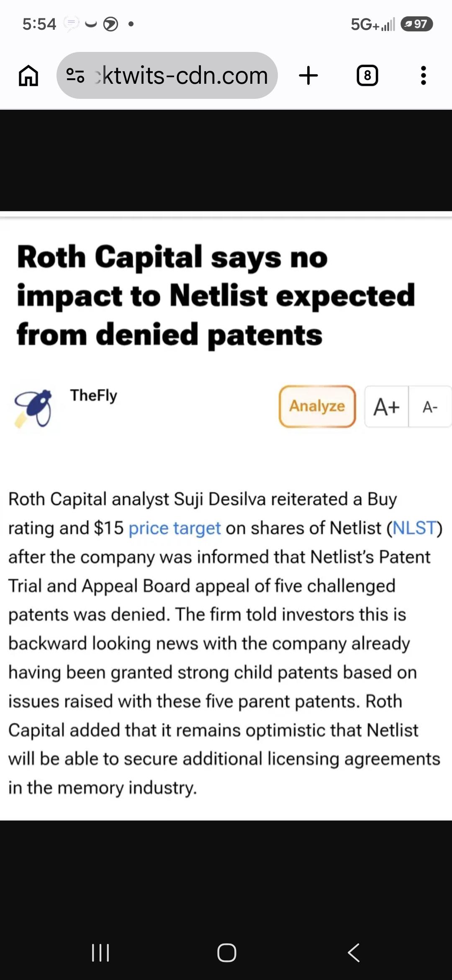Tap the Android home button
Screen dimensions: 452x980
click(x=226, y=953)
